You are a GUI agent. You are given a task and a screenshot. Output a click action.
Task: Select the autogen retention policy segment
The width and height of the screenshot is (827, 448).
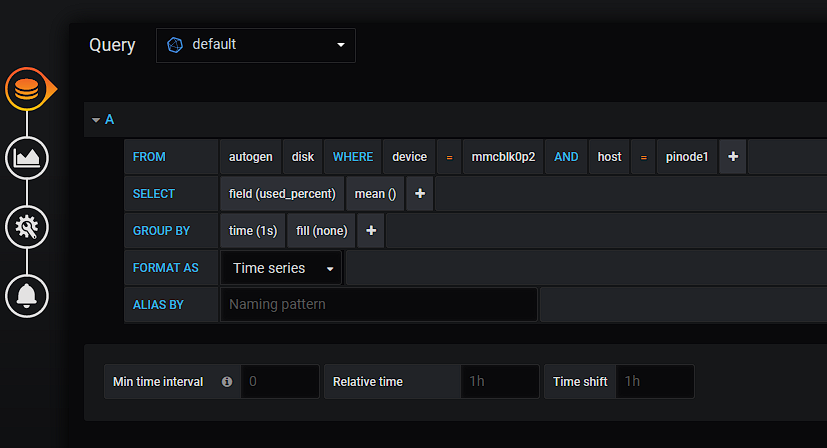[250, 157]
